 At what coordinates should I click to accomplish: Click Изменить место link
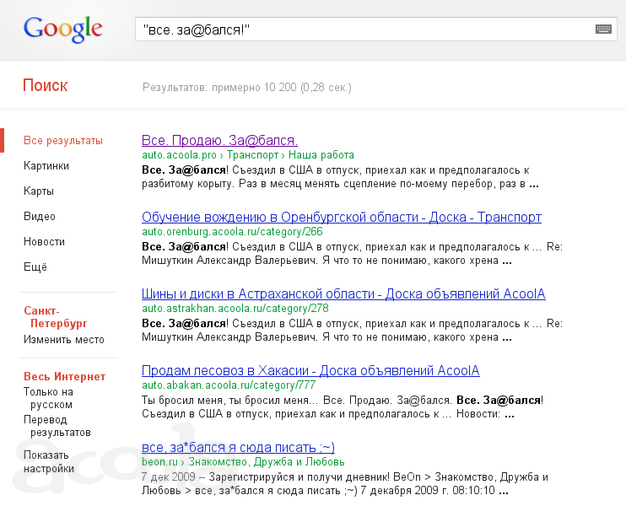pos(64,340)
